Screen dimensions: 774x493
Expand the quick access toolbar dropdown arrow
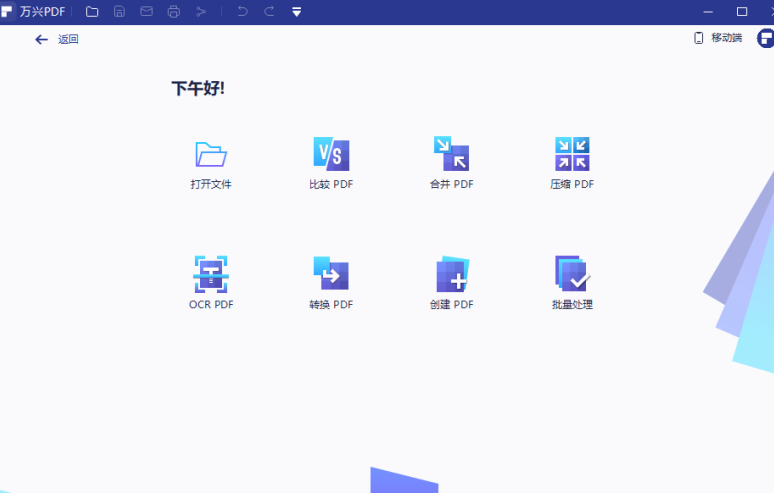[296, 12]
